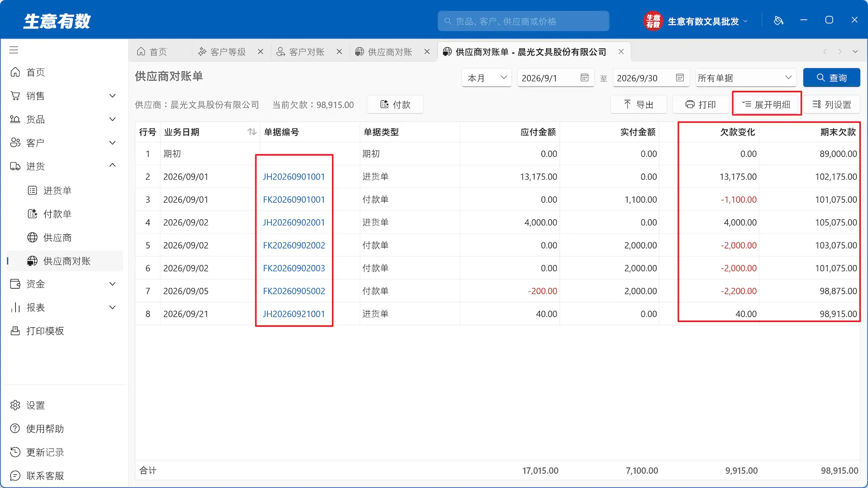Open the 本月 period dropdown

point(486,78)
